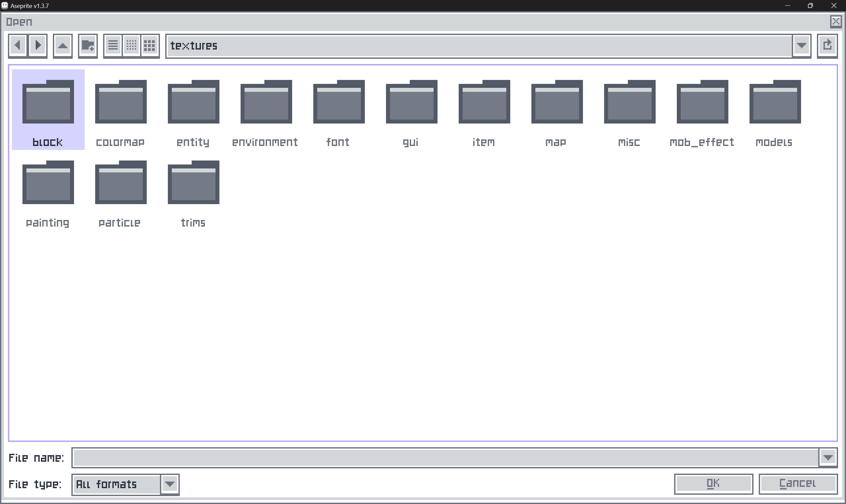Cancel the Open dialog
Image resolution: width=846 pixels, height=504 pixels.
tap(797, 484)
